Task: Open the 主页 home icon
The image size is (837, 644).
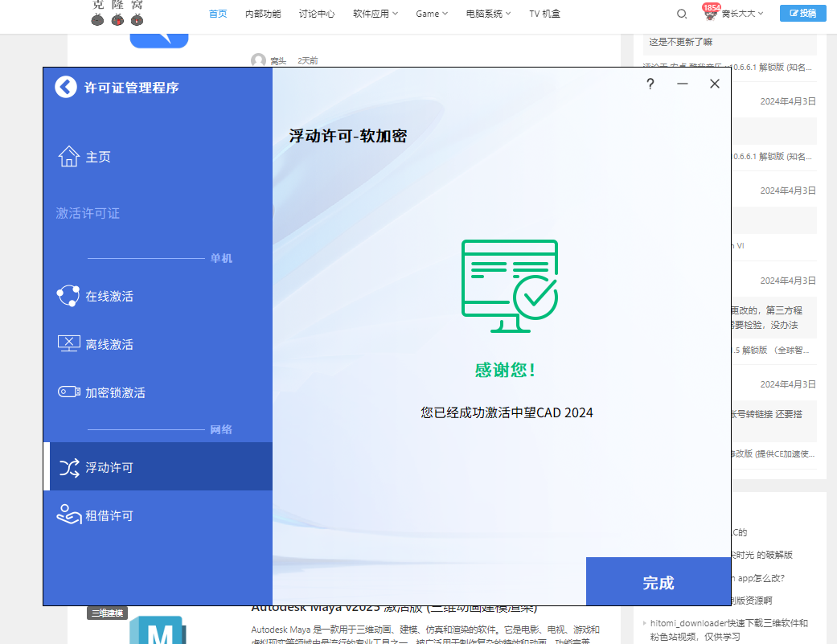Action: [69, 156]
